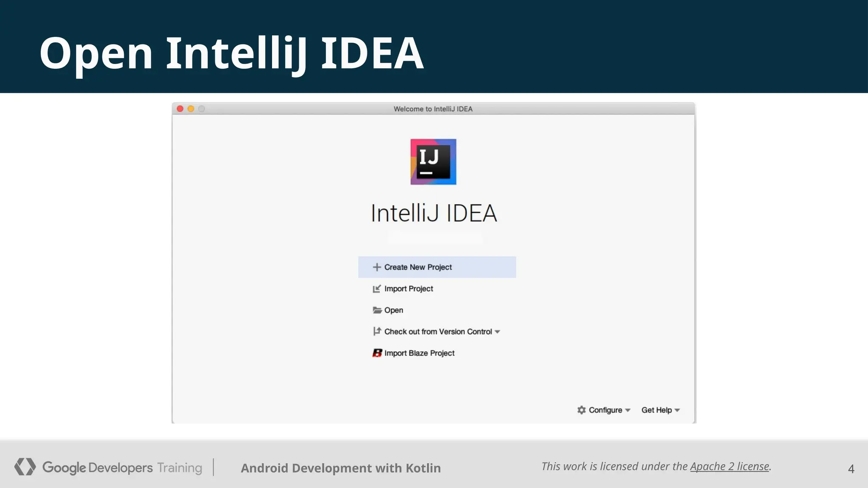Choose Import Blaze Project
868x488 pixels.
tap(419, 353)
